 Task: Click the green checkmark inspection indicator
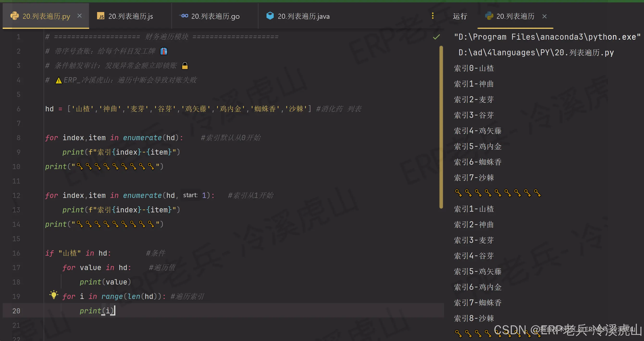coord(436,37)
